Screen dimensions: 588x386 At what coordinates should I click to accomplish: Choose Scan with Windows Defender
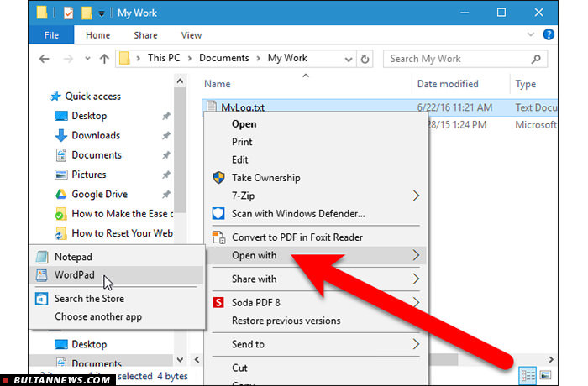pos(298,214)
